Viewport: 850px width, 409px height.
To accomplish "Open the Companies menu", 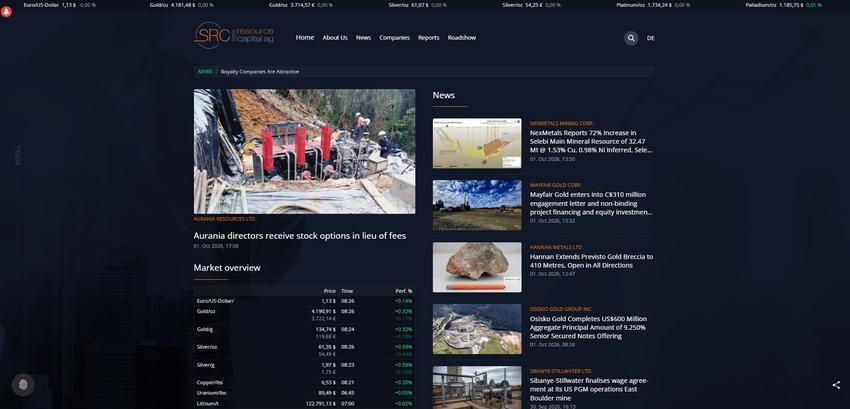I will [x=395, y=37].
